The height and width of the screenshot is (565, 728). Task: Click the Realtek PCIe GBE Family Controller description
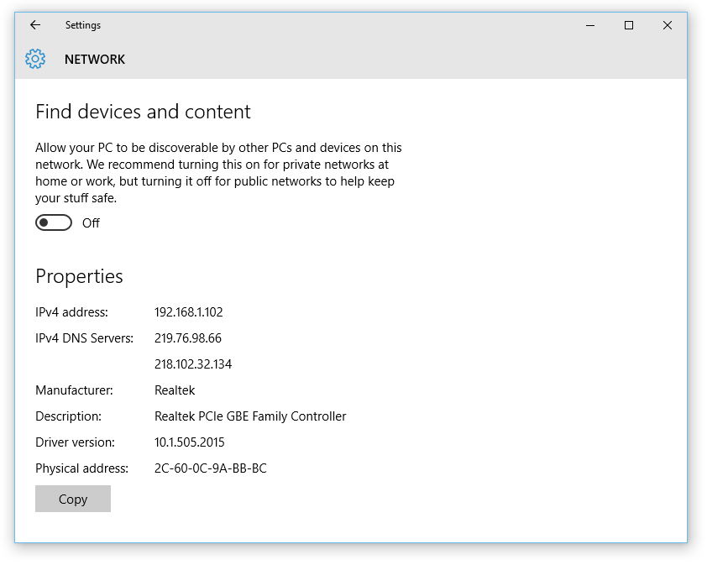250,416
